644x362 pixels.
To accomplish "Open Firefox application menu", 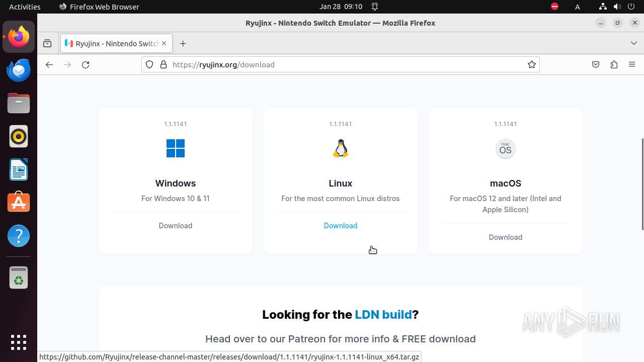I will click(x=632, y=64).
